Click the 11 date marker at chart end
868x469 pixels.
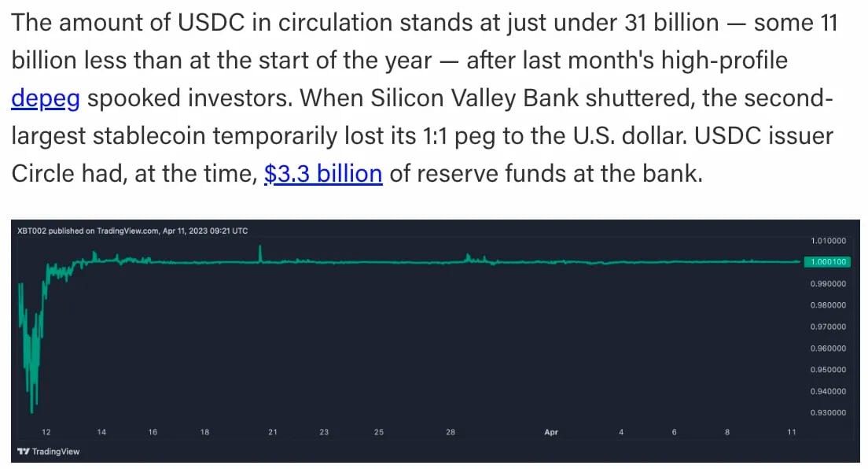pos(792,432)
